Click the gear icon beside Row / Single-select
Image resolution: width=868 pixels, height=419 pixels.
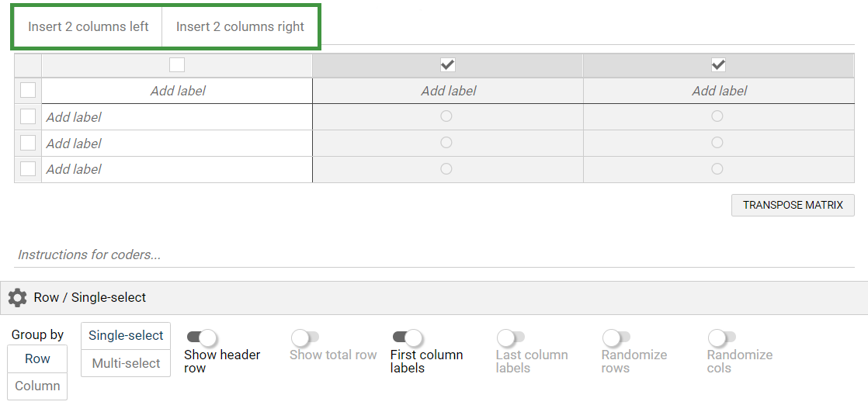17,298
